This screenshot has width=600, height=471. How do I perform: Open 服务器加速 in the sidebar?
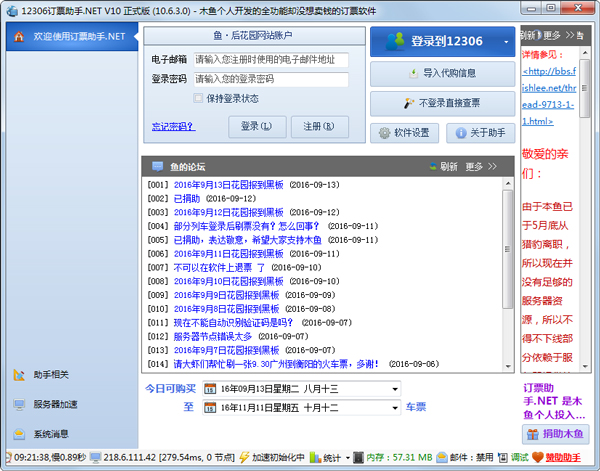(x=55, y=404)
